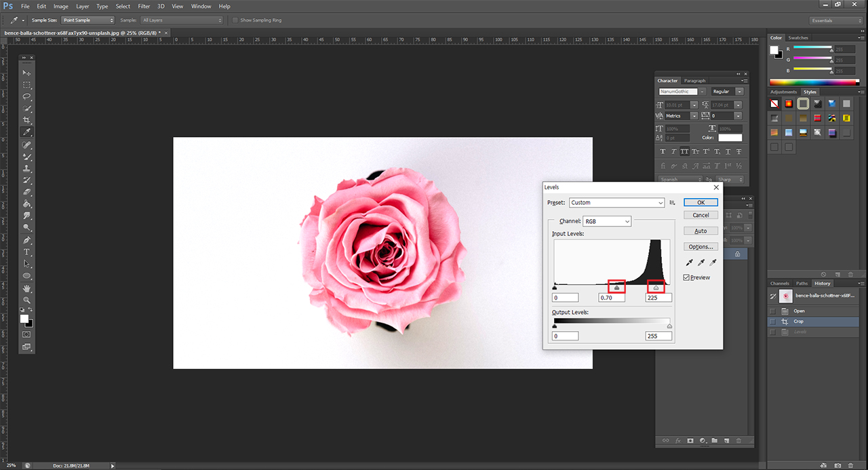
Task: Toggle Superscript in Character panel
Action: coord(707,151)
